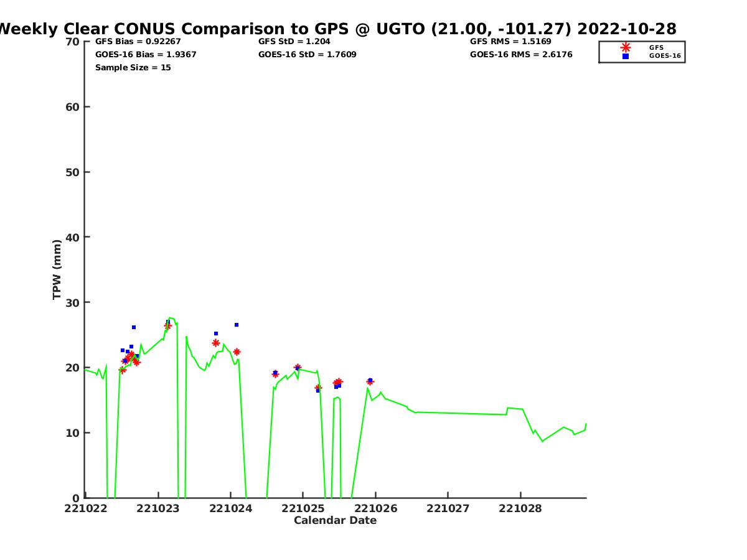Click the GOES-16 StD value

tap(307, 55)
